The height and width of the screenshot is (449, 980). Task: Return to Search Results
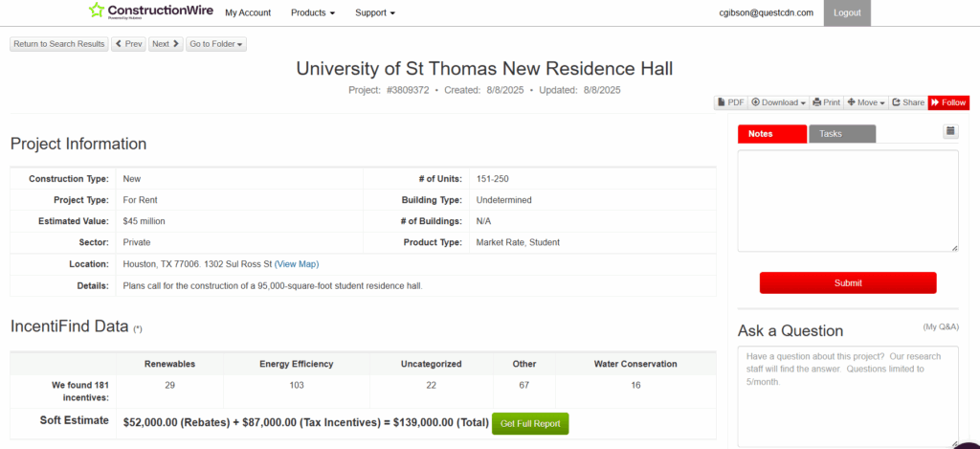[x=59, y=44]
